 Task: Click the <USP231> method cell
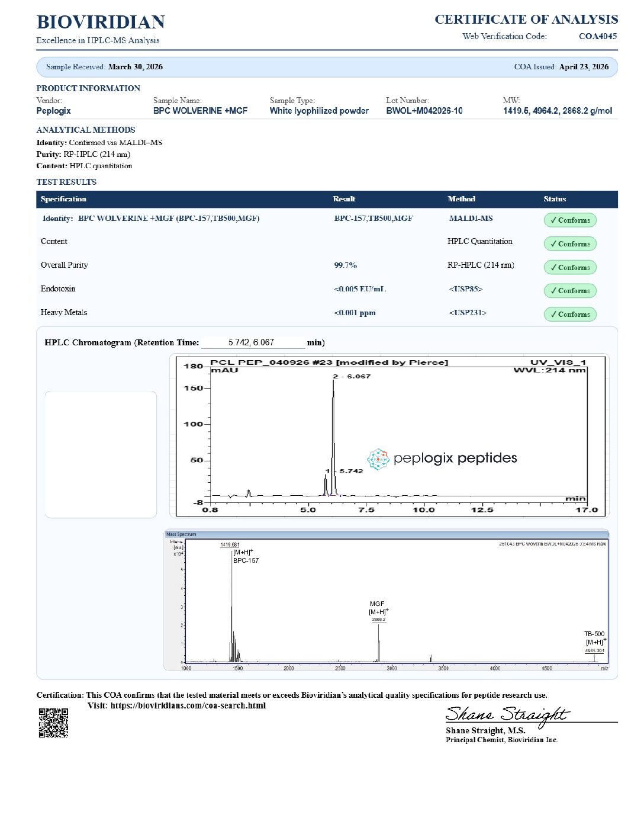468,313
